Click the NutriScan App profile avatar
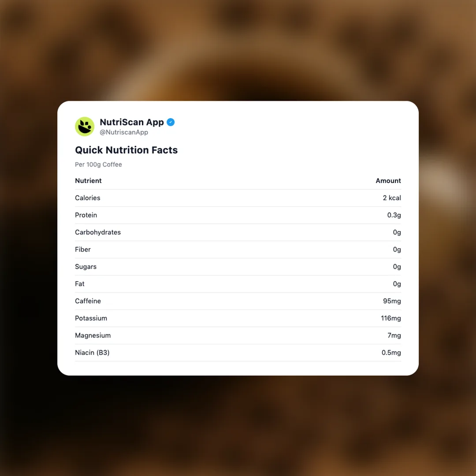 [x=85, y=126]
